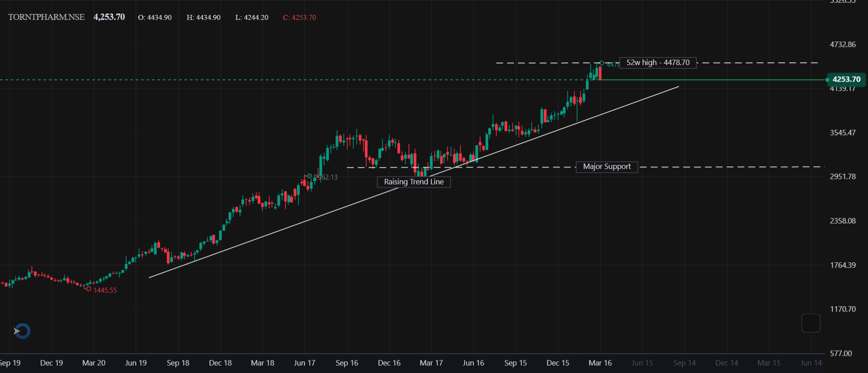Click the Jun 17 date axis label
The image size is (868, 373).
coord(304,363)
